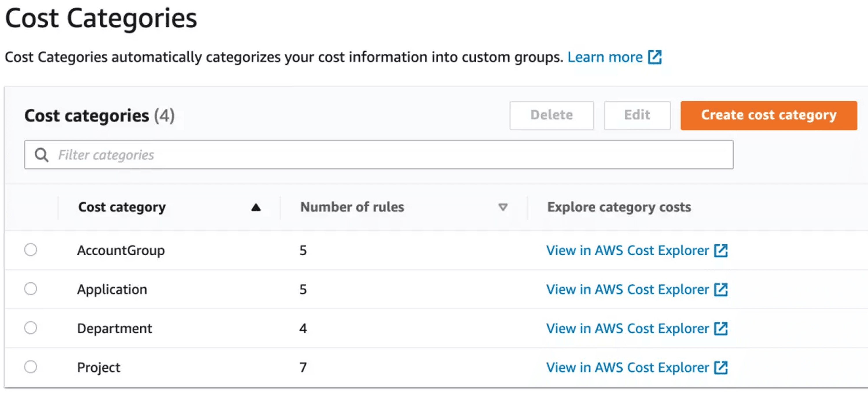Click sort triangle on Number of rules
The width and height of the screenshot is (868, 396).
pyautogui.click(x=503, y=207)
